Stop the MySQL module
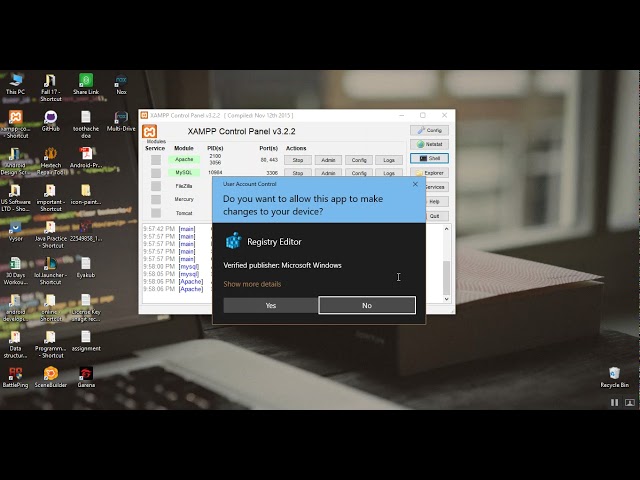The width and height of the screenshot is (640, 480). pos(298,173)
